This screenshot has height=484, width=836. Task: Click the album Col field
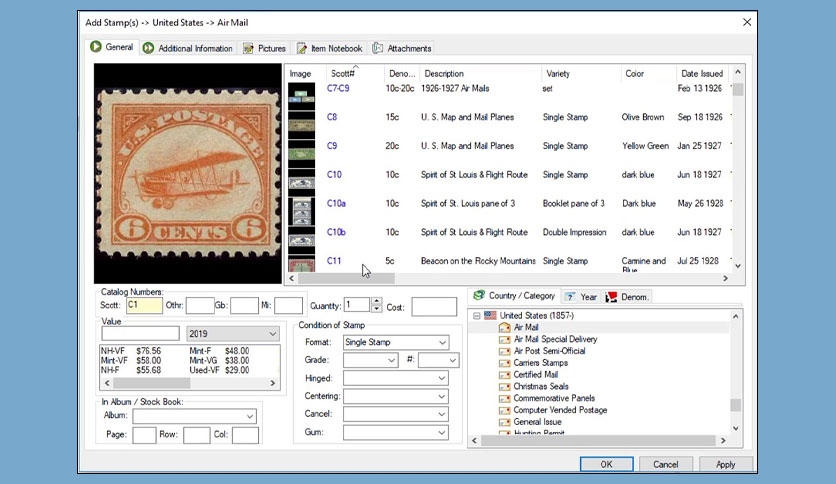click(245, 435)
